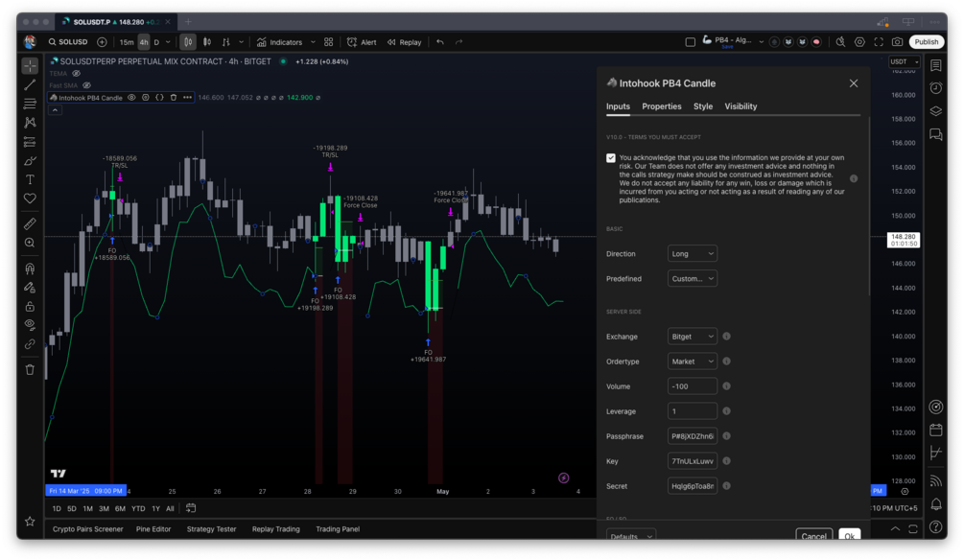Open help center question mark icon
Screen dimensions: 964x560
[936, 526]
